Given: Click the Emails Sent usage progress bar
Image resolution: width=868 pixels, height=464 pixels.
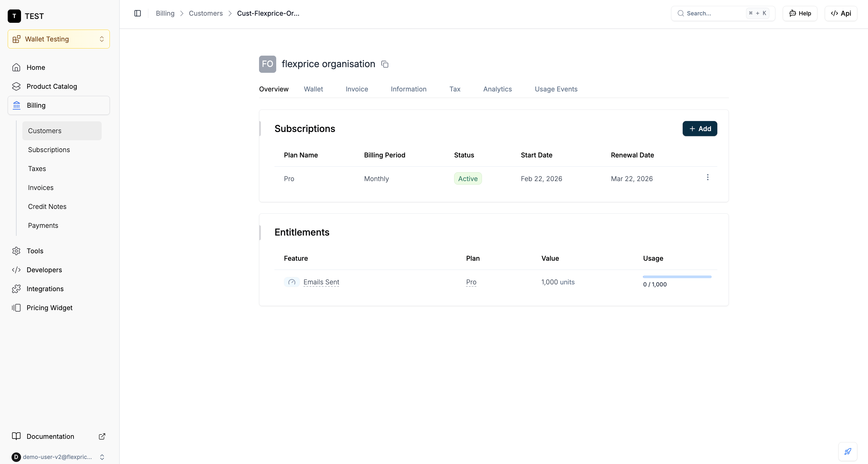Looking at the screenshot, I should [677, 277].
